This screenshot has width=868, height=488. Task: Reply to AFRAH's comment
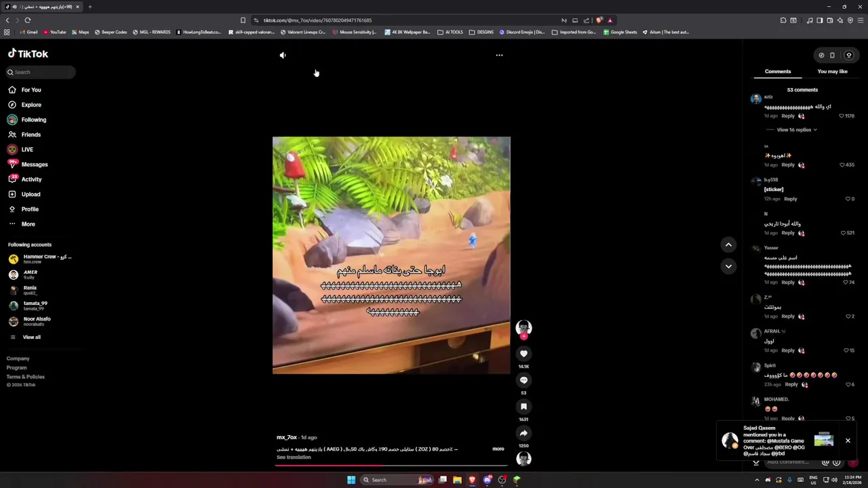[x=788, y=350]
